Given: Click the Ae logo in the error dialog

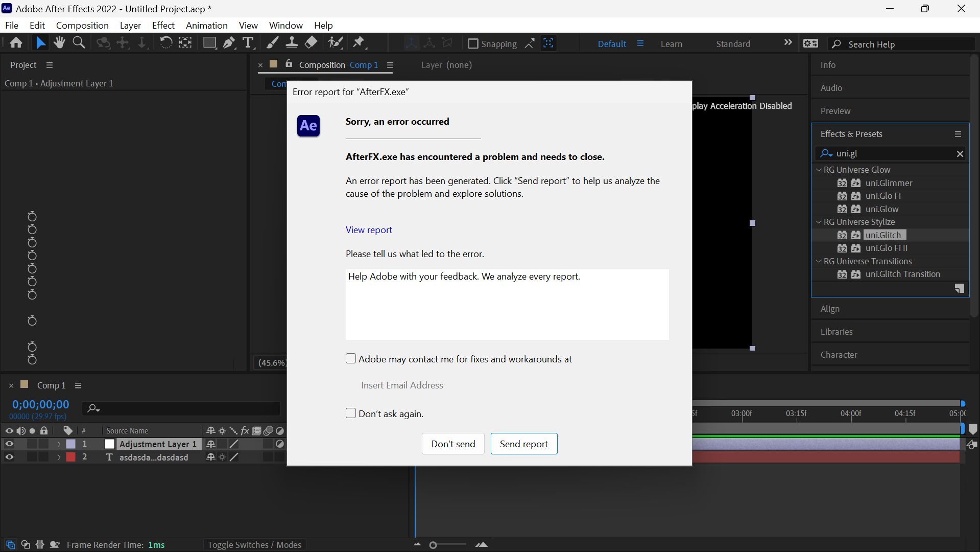Looking at the screenshot, I should coord(308,126).
